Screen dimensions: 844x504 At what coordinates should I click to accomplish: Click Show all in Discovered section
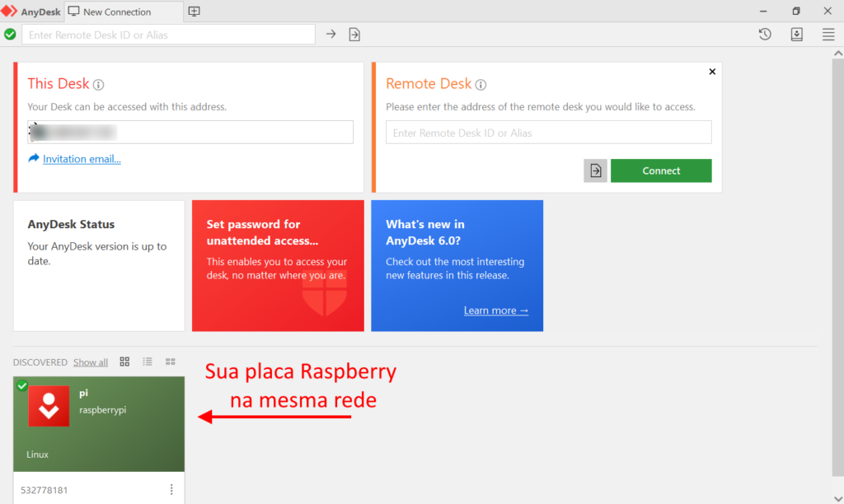click(91, 362)
